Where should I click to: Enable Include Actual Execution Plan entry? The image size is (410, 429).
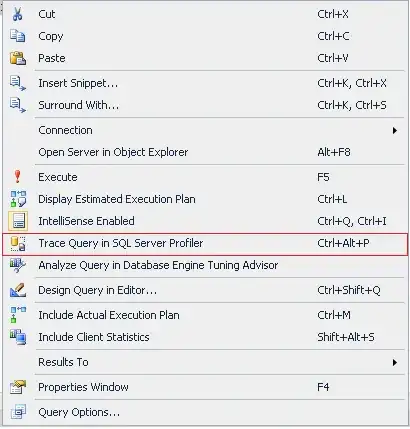[x=205, y=315]
